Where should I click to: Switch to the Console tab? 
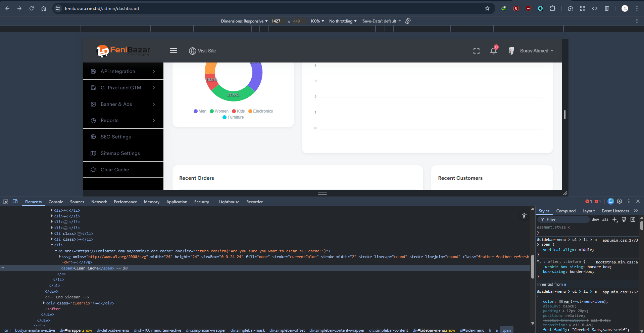56,202
